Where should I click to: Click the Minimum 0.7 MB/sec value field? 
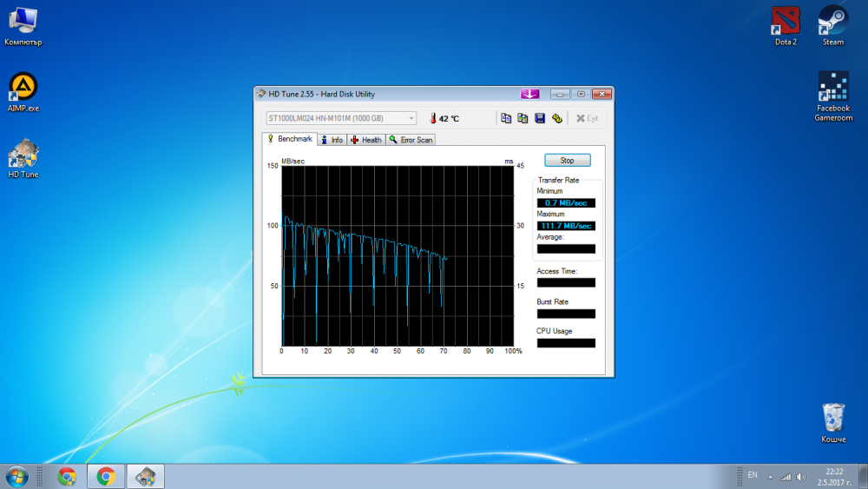coord(566,202)
